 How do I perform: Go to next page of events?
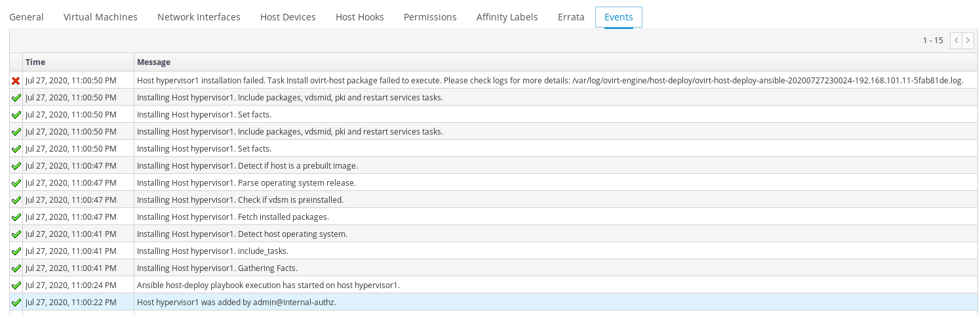tap(968, 41)
